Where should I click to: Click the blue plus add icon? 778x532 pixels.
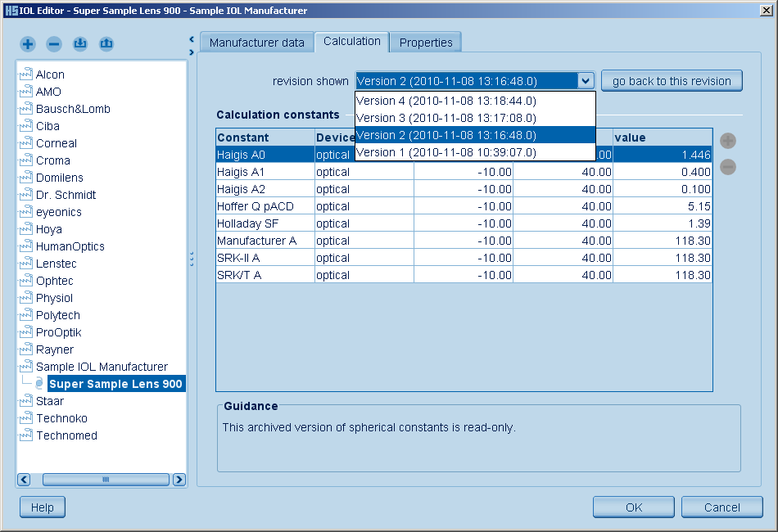[x=28, y=44]
